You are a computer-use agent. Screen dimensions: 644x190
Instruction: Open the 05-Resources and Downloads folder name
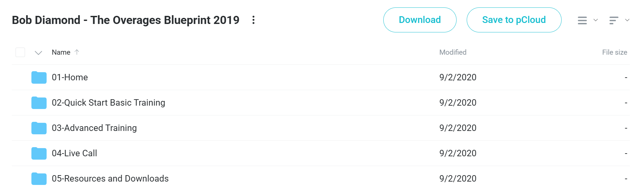[110, 179]
